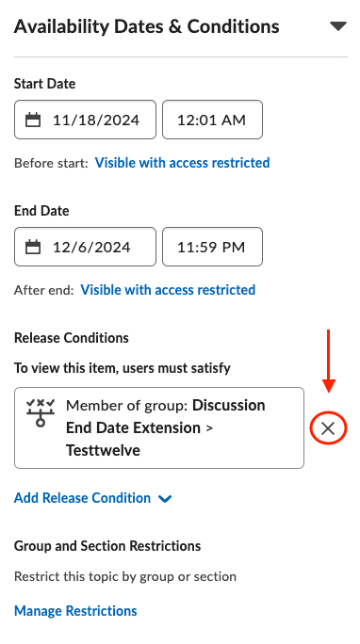This screenshot has height=644, width=360.
Task: Select the Member of group condition box
Action: (159, 427)
